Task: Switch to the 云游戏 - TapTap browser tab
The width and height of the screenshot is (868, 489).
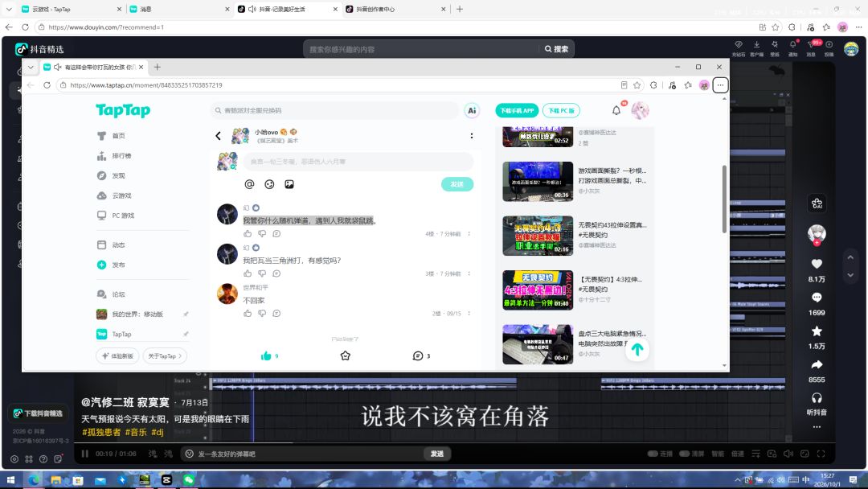Action: (x=72, y=10)
